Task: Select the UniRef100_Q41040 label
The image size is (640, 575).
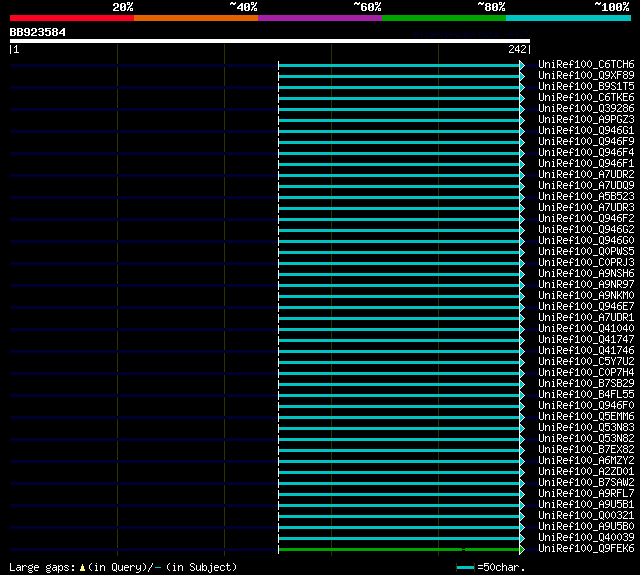Action: click(x=586, y=329)
